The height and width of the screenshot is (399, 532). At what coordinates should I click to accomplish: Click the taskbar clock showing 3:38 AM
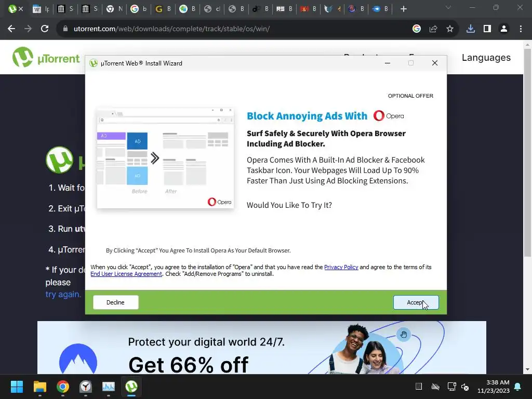494,387
